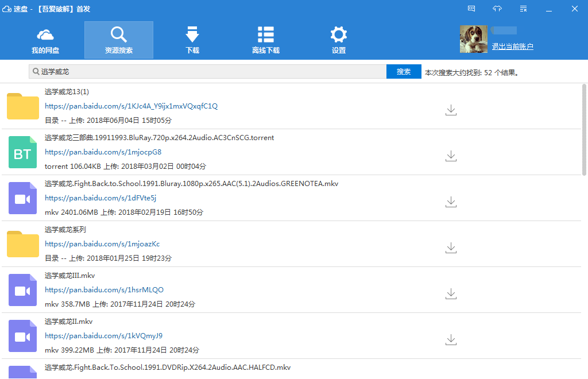Screen dimensions: 588x379
Task: Open link pan.baidu.com/s/1mjocpG8
Action: [103, 152]
